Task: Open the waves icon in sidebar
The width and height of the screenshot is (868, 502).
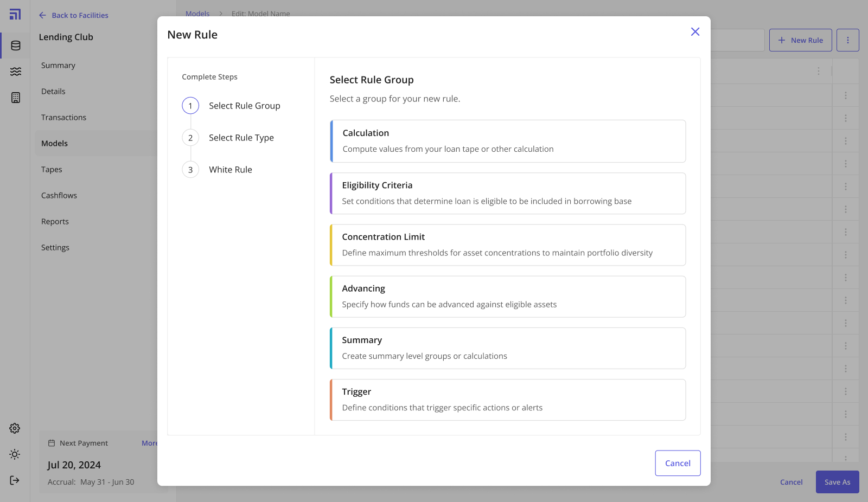Action: (16, 72)
